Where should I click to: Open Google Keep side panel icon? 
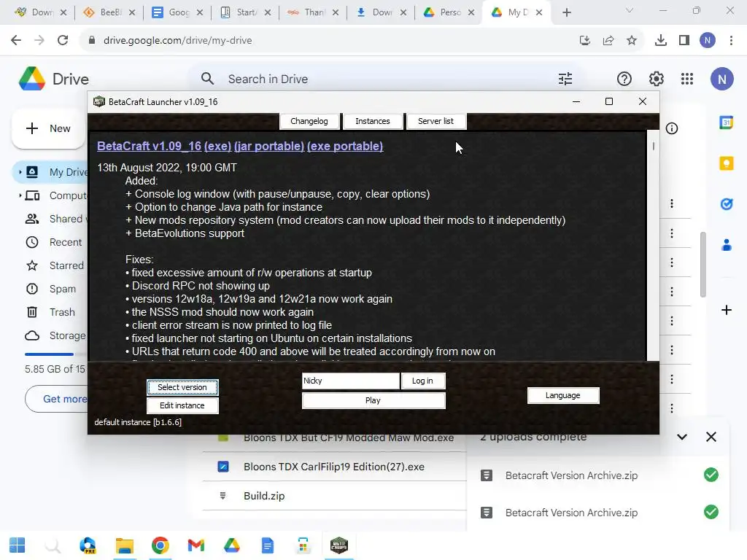click(726, 163)
